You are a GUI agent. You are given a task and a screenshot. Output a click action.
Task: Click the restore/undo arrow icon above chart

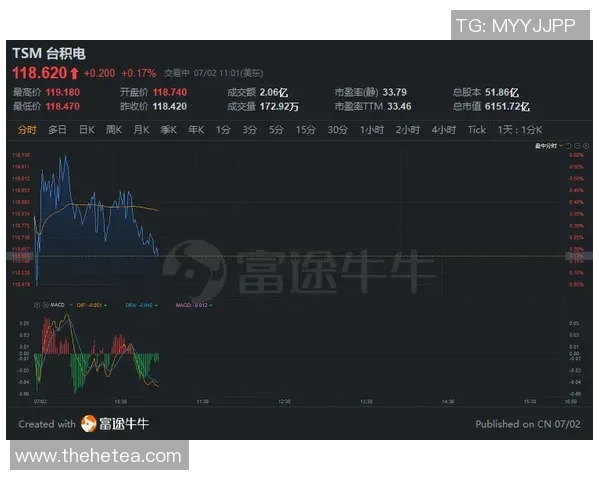569,146
